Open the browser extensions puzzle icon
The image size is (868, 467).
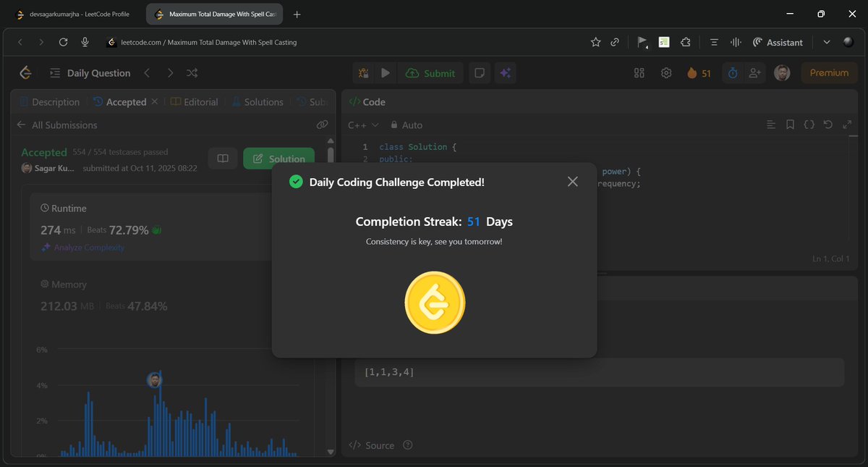pyautogui.click(x=686, y=42)
